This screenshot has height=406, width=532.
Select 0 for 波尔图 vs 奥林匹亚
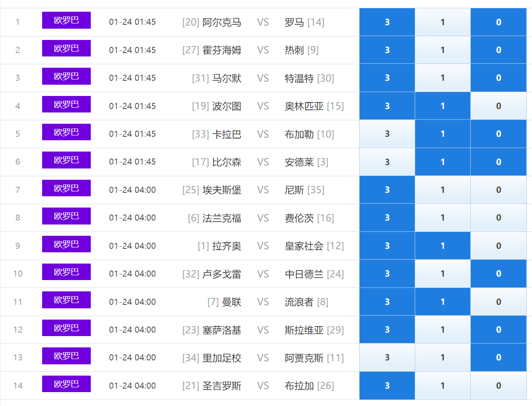coord(499,106)
